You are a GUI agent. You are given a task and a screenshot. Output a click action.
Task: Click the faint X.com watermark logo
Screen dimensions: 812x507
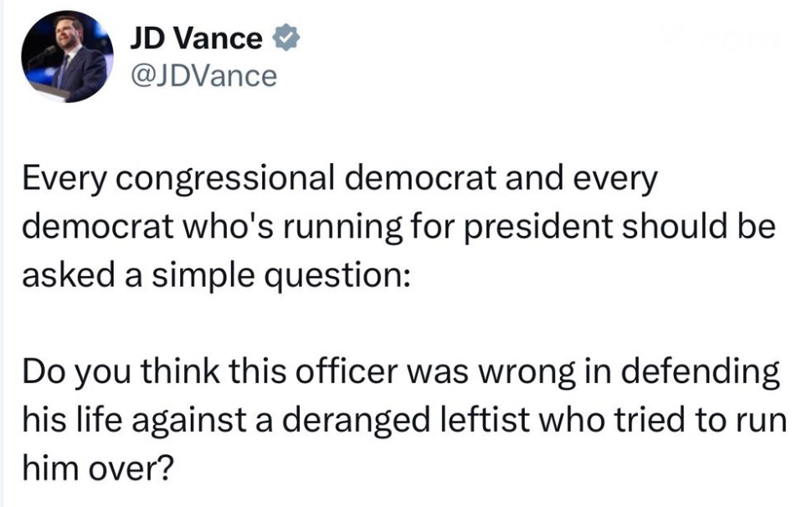point(718,38)
